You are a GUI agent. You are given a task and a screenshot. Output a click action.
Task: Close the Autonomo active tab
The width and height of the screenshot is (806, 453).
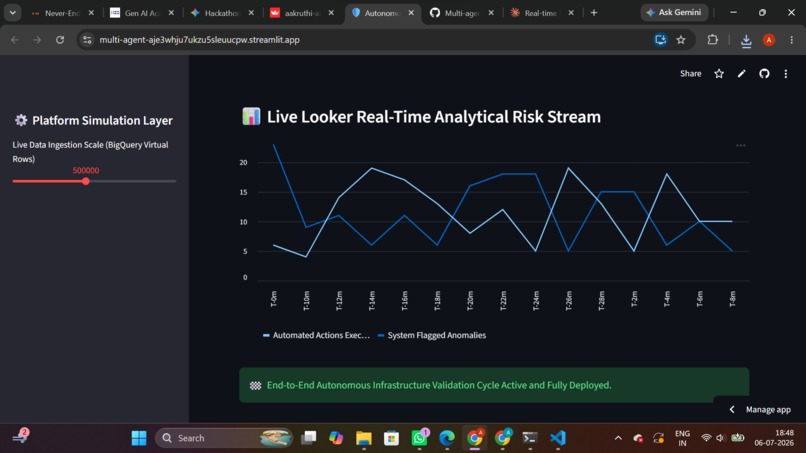(x=411, y=13)
